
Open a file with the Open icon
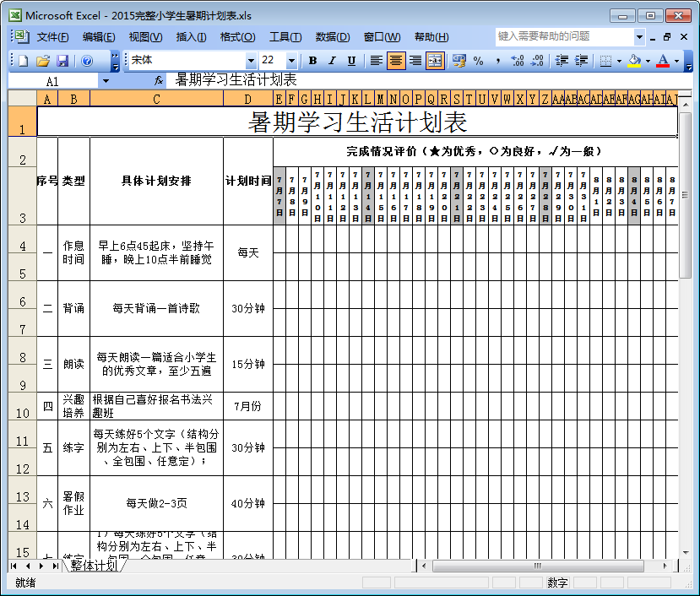(44, 61)
